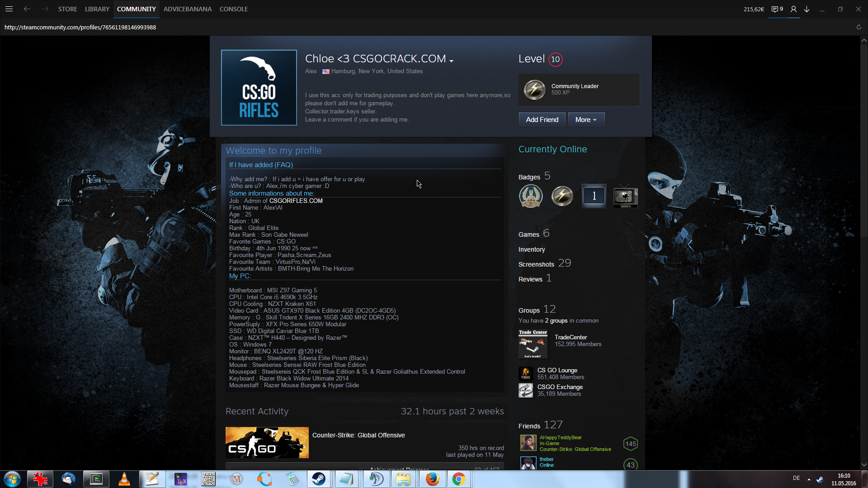Open the TradeCenter group link
The image size is (868, 488).
pos(571,337)
